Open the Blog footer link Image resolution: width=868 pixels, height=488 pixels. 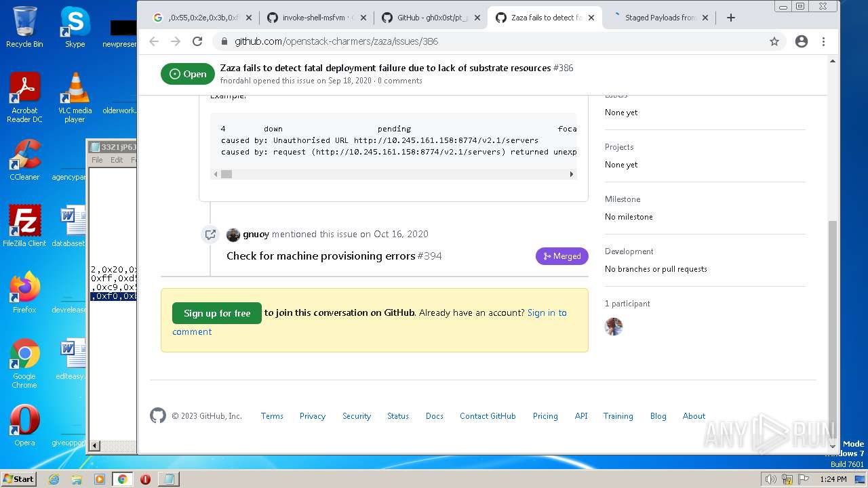click(658, 416)
